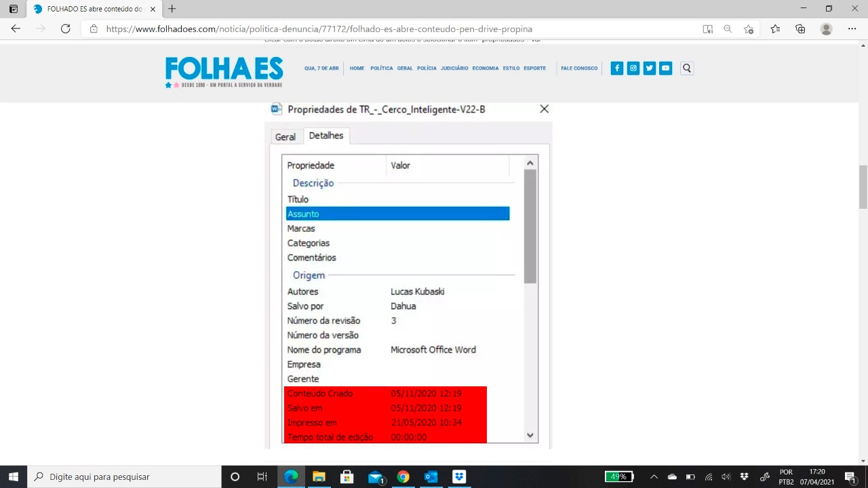Open Microsoft Store on the taskbar

(347, 476)
